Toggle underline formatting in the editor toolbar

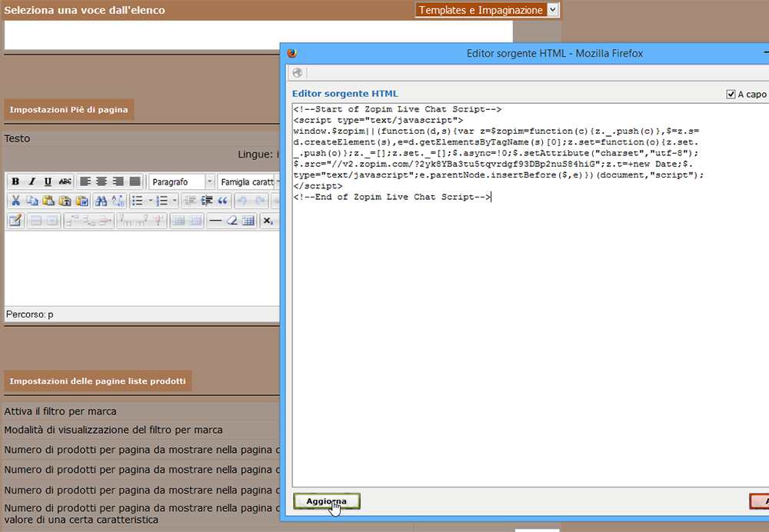click(48, 182)
